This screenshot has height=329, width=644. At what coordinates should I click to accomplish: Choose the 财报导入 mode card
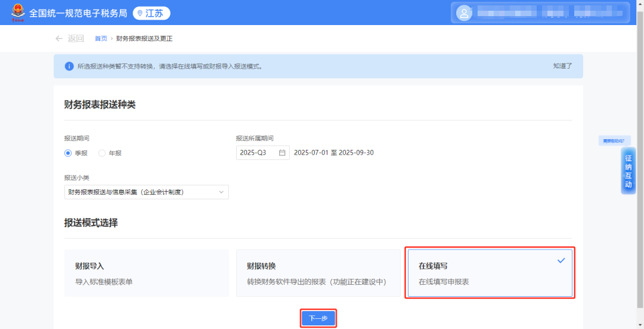click(147, 273)
